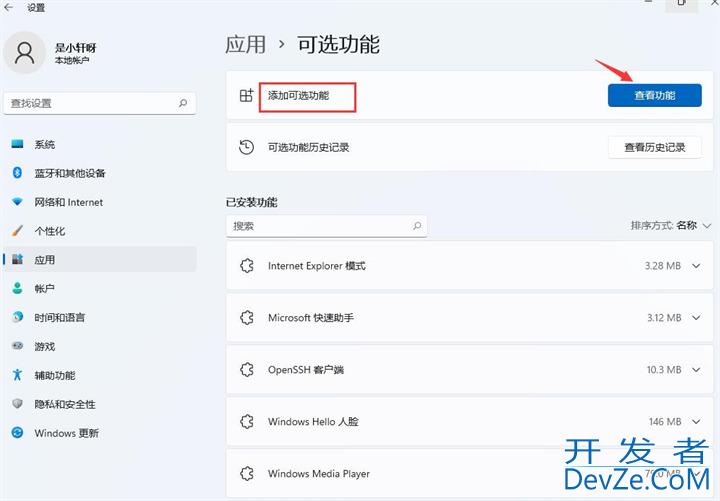Select the OpenSSH 客户端 row text

[306, 370]
